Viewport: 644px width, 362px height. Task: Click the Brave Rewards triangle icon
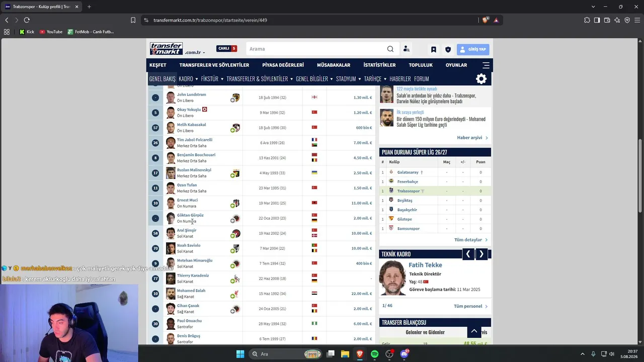[x=496, y=20]
